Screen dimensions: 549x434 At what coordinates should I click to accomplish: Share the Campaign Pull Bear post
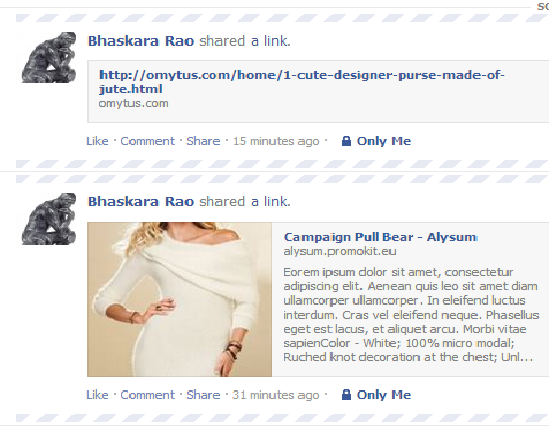click(203, 395)
